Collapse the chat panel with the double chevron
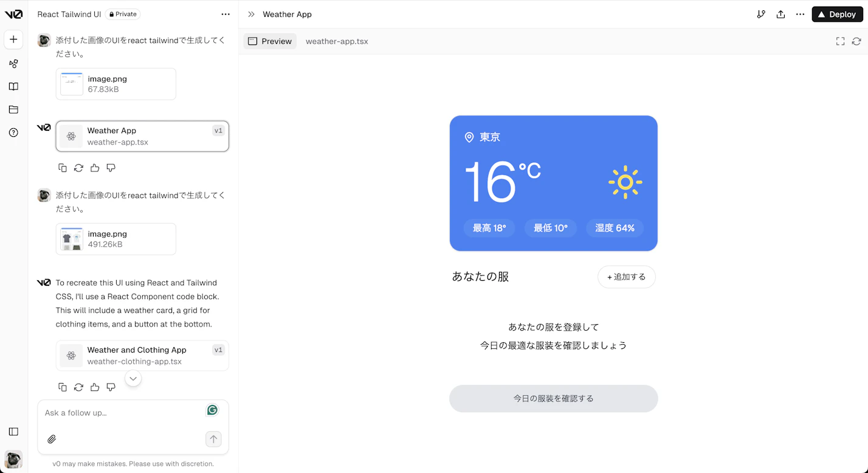Screen dimensions: 868x473 tap(251, 14)
